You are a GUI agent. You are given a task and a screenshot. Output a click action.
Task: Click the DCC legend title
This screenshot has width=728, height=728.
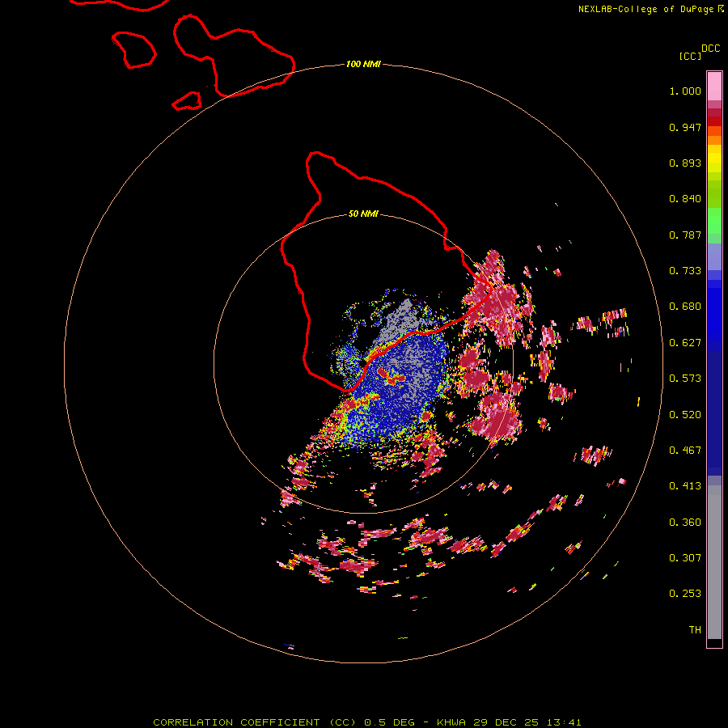[x=711, y=49]
